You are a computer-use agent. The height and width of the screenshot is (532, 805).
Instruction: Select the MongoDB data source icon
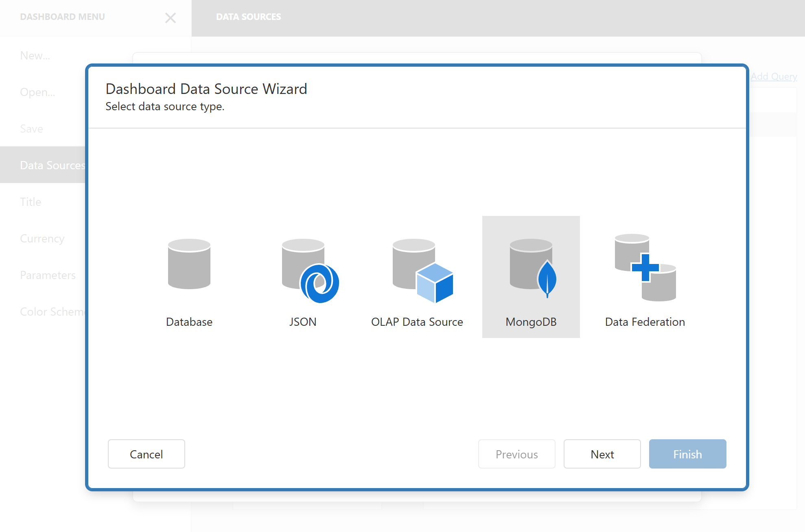tap(531, 277)
